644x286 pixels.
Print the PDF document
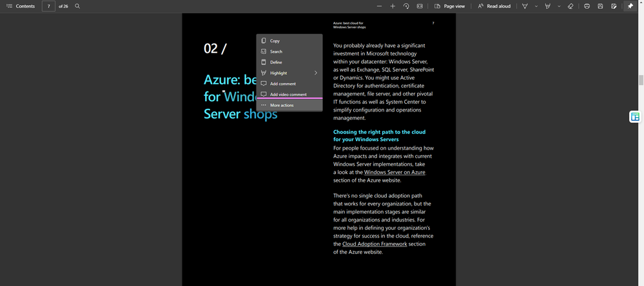587,6
